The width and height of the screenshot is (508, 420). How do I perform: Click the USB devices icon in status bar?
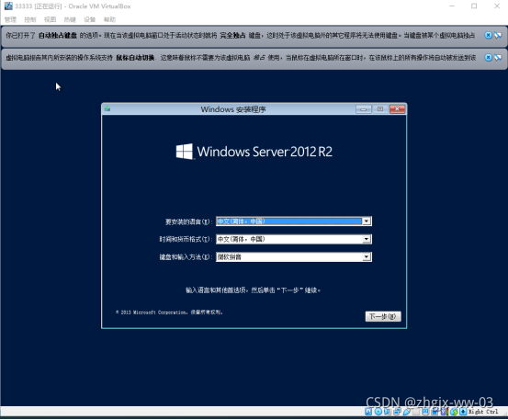click(407, 411)
